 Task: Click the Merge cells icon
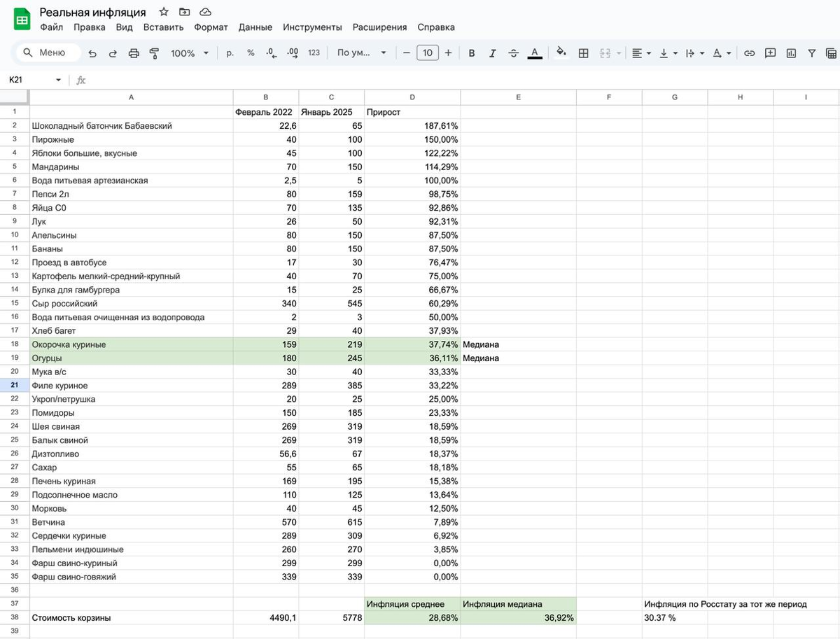click(605, 52)
